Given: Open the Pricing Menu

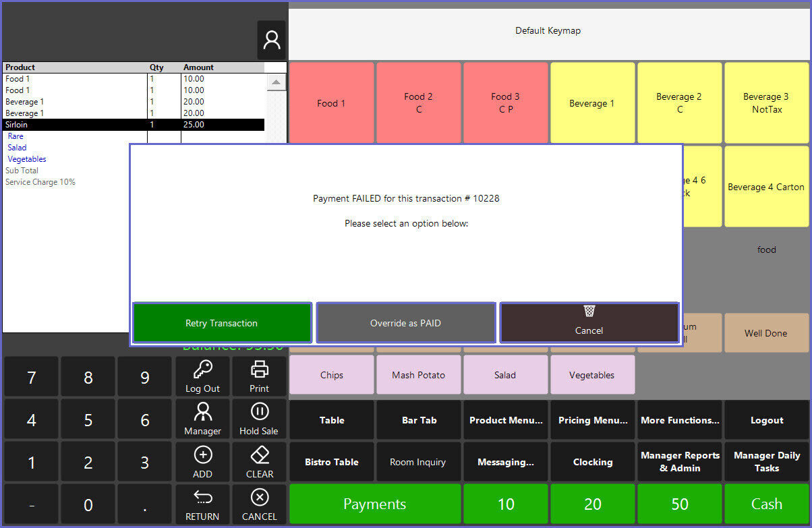Looking at the screenshot, I should coord(592,420).
